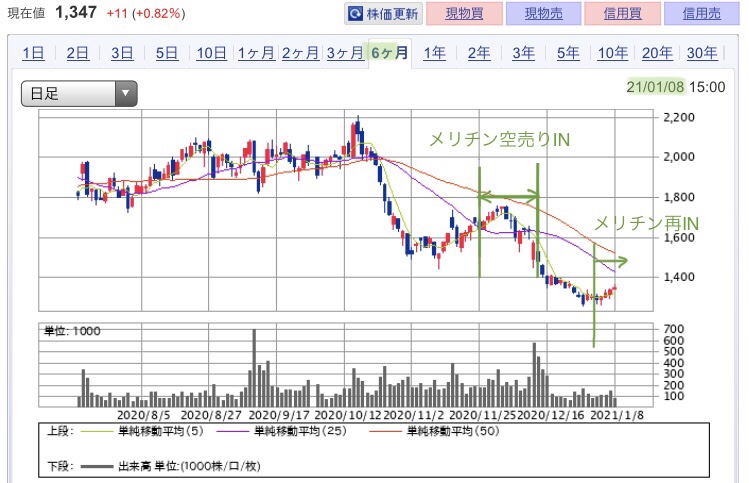Click the 日足 dropdown arrow

tap(126, 93)
